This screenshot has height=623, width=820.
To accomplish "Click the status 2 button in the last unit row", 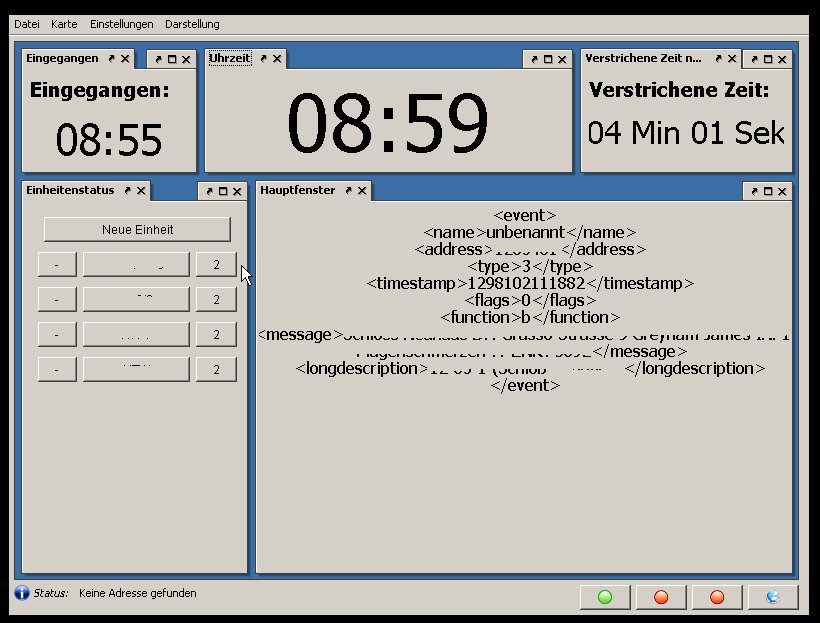I will [x=216, y=370].
